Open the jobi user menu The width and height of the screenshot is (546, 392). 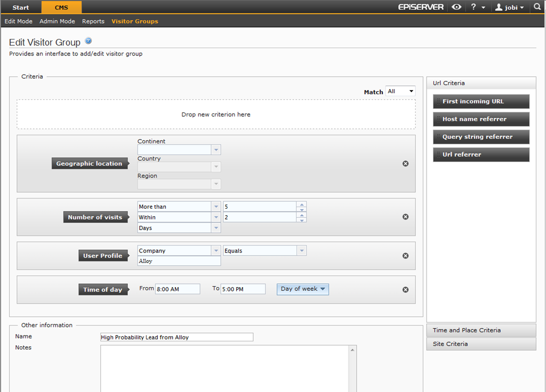(509, 7)
